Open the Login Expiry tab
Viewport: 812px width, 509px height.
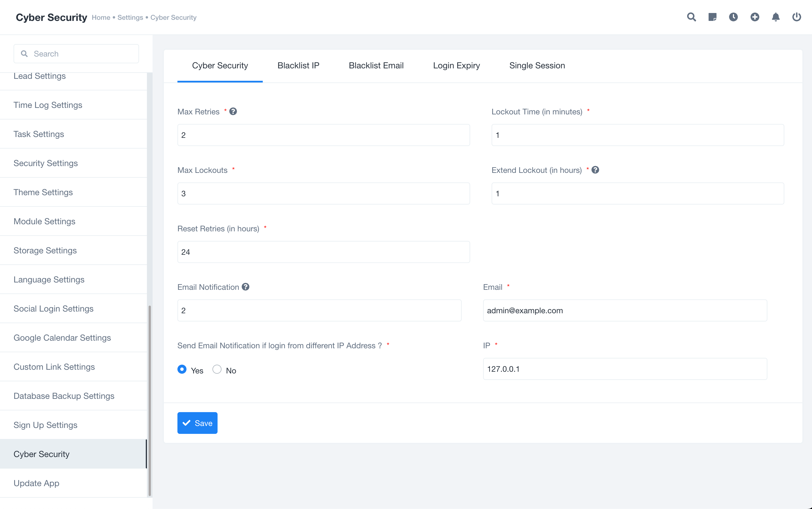[456, 66]
